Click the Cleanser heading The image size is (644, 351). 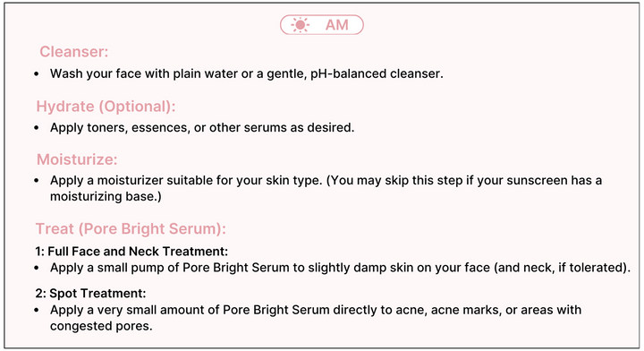coord(74,52)
